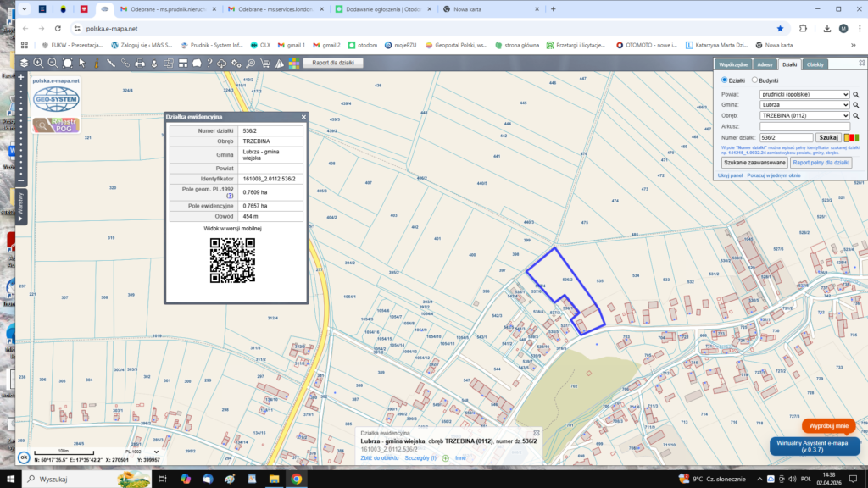The height and width of the screenshot is (488, 868).
Task: Open the shopping cart icon
Action: tap(265, 63)
